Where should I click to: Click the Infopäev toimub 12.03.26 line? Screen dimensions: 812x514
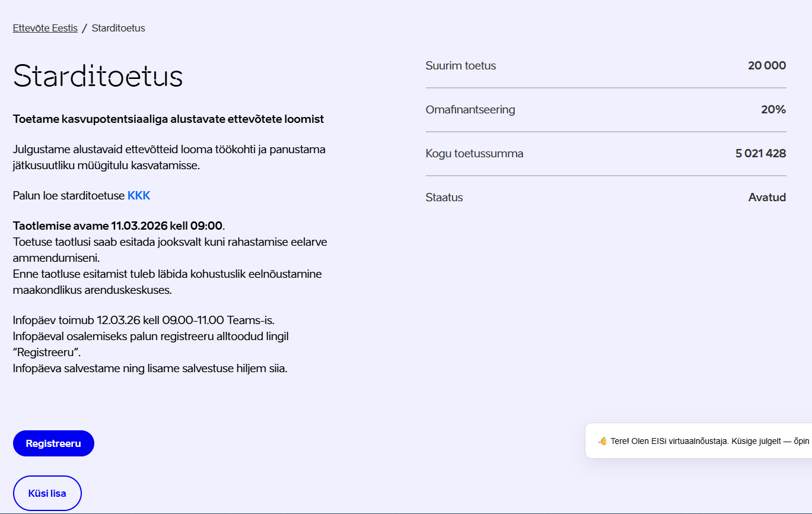pos(144,321)
